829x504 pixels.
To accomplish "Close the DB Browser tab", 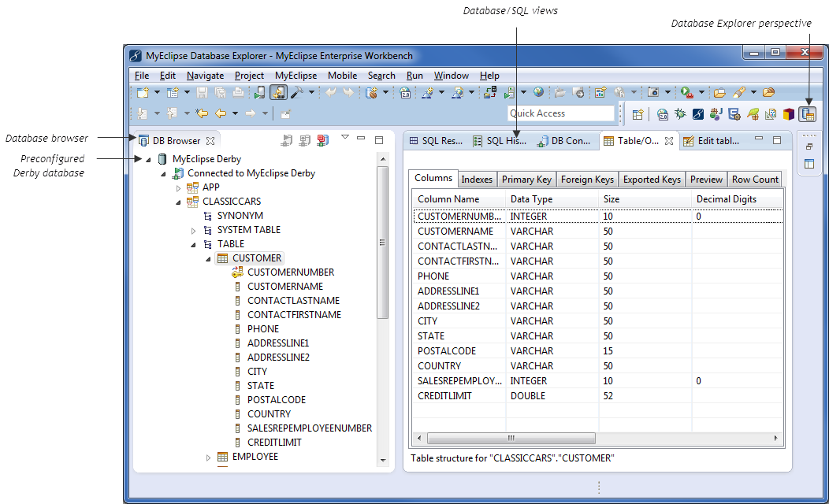I will coord(210,142).
